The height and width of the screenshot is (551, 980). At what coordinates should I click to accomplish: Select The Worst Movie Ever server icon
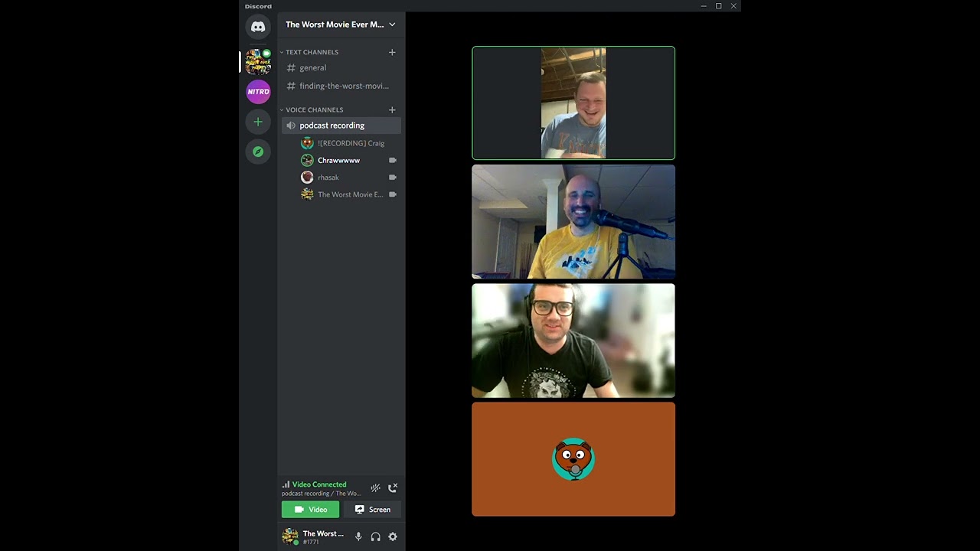click(258, 61)
